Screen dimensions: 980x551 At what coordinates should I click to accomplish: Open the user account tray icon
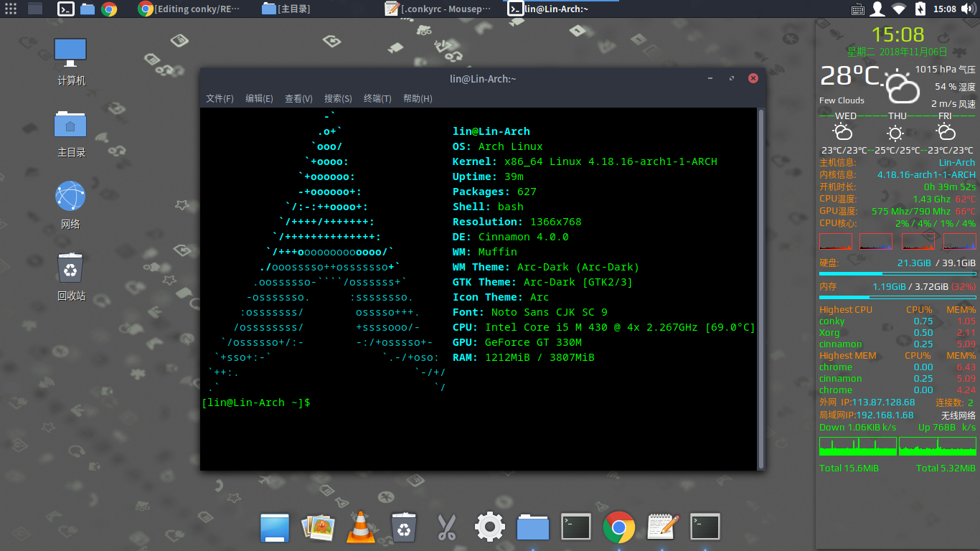[877, 9]
